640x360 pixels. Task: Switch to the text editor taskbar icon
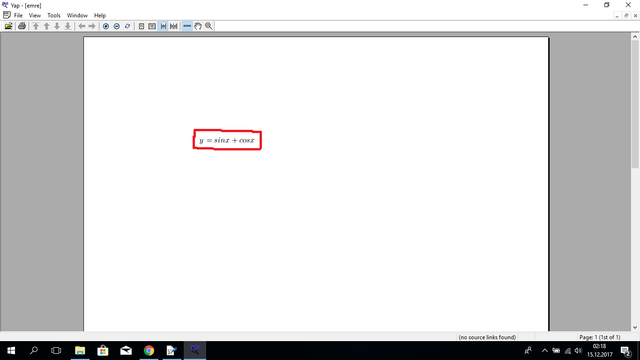(171, 351)
